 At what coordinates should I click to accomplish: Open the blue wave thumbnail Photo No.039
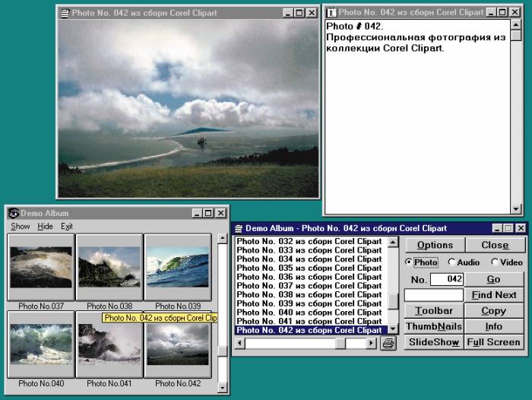pos(178,267)
